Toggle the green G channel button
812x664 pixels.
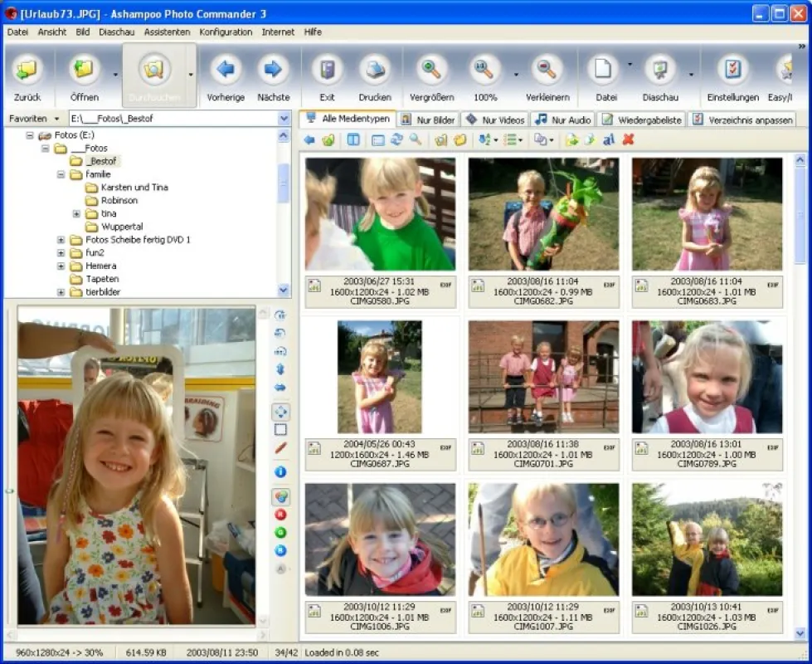pos(280,533)
